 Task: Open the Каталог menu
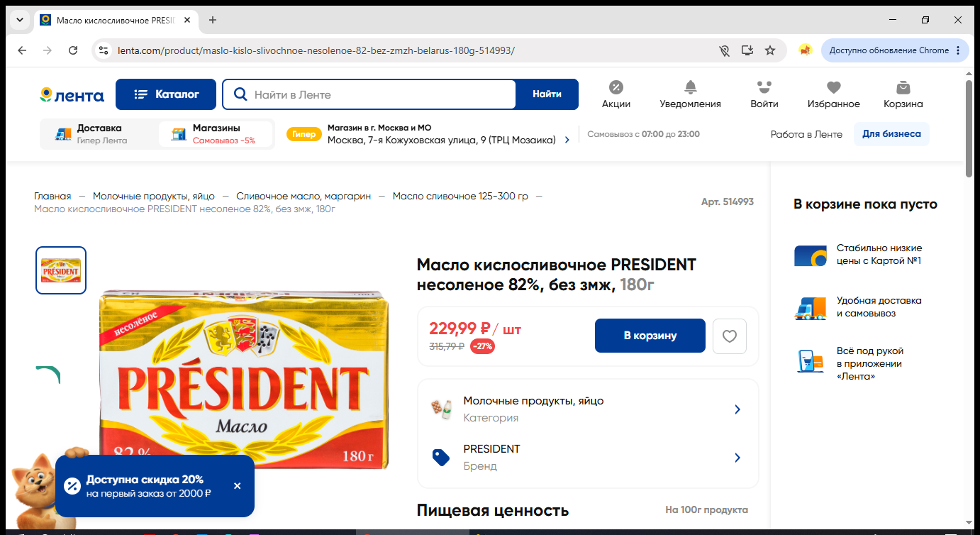(166, 94)
